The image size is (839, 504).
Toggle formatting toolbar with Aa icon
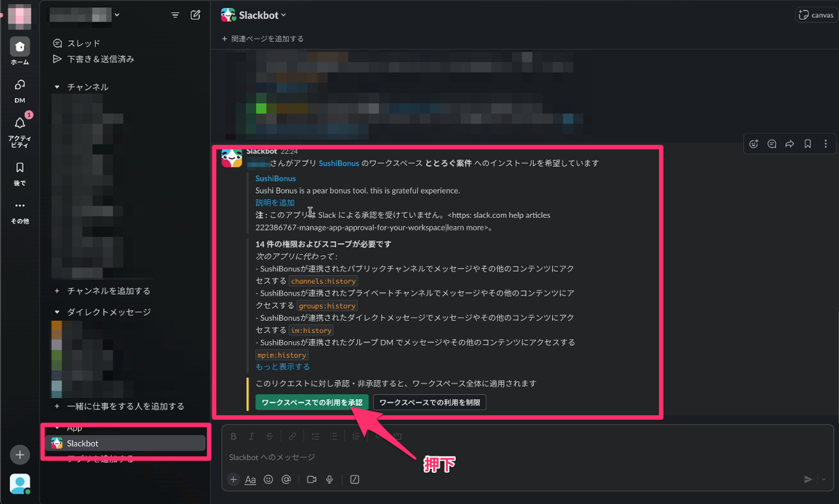[250, 479]
